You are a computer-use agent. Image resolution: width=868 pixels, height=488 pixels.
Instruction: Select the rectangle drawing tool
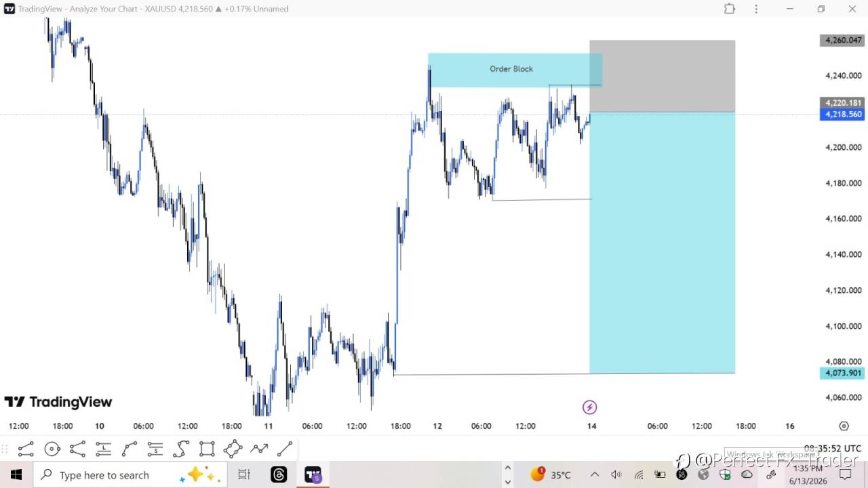(x=207, y=449)
